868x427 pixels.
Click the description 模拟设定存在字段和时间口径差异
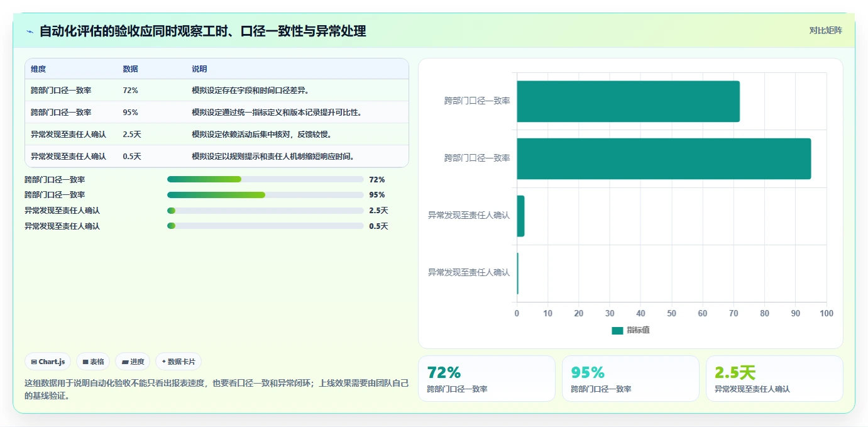(x=250, y=91)
